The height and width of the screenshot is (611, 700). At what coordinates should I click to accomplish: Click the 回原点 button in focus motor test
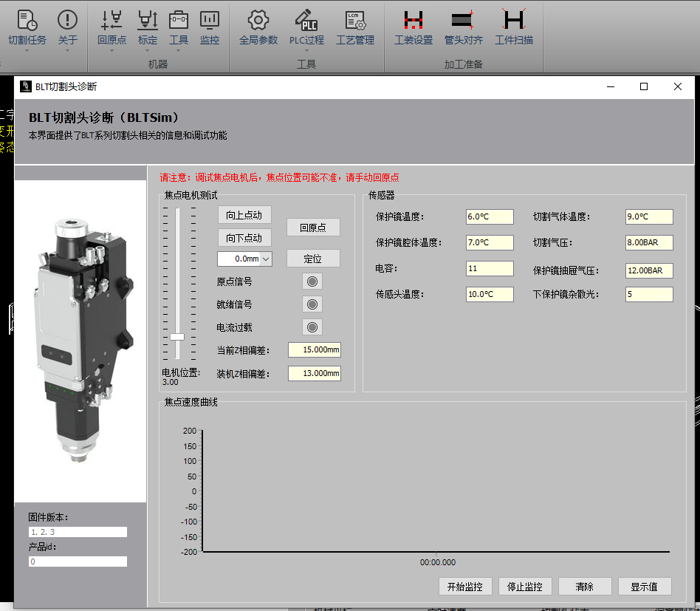(x=313, y=228)
